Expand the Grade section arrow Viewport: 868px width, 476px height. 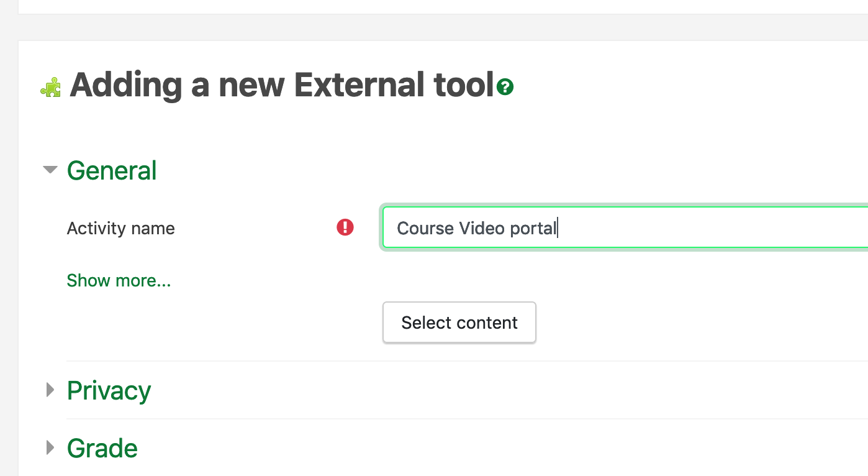[x=50, y=447]
